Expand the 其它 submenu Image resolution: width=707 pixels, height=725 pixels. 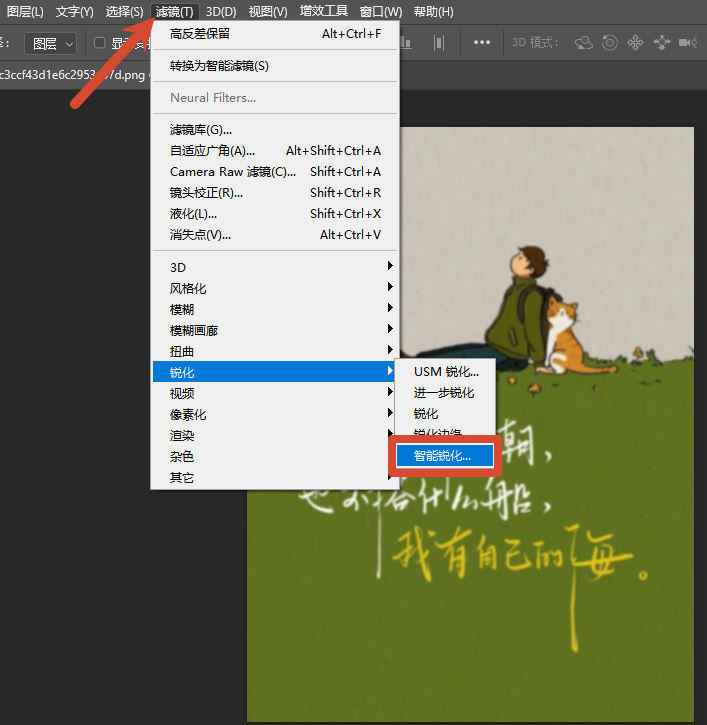[x=273, y=477]
